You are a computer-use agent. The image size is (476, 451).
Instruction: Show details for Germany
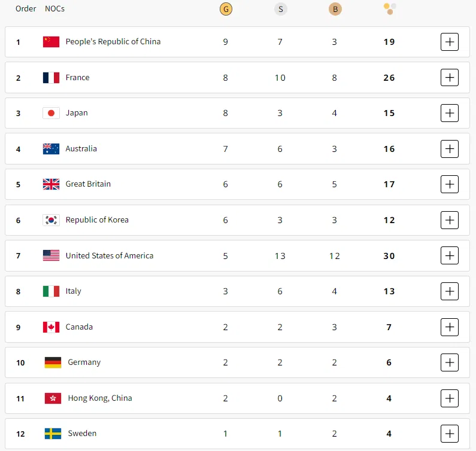(x=449, y=362)
